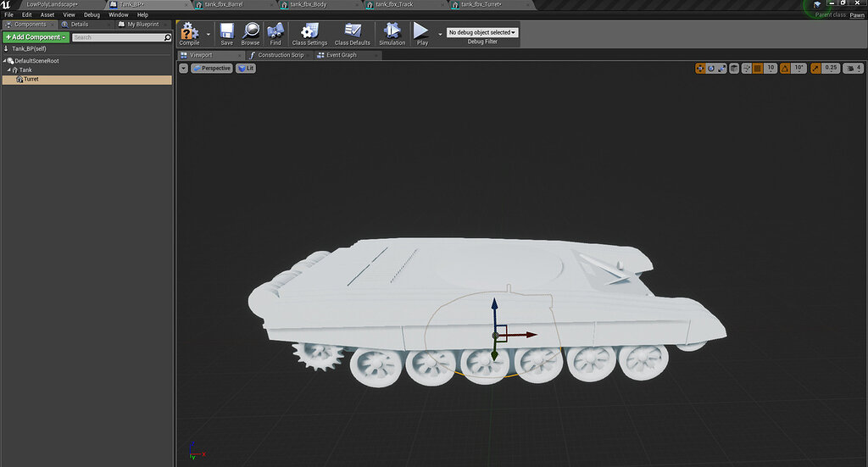Viewport: 868px width, 467px height.
Task: Toggle scale snapping in viewport
Action: pos(815,68)
